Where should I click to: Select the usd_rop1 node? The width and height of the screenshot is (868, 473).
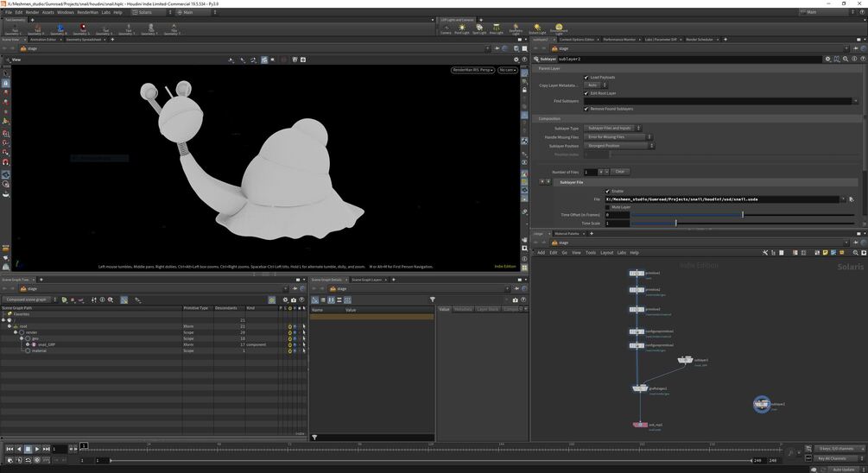tap(640, 425)
